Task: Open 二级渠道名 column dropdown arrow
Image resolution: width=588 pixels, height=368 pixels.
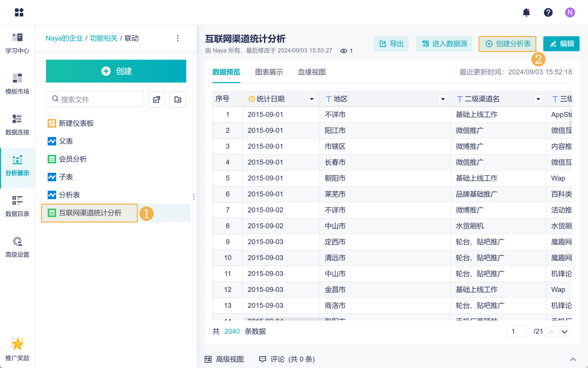Action: click(x=538, y=99)
